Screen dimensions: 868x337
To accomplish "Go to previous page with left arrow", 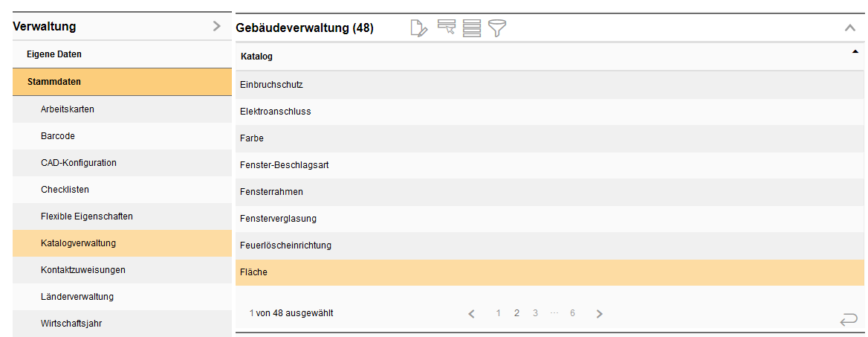I will pyautogui.click(x=471, y=314).
